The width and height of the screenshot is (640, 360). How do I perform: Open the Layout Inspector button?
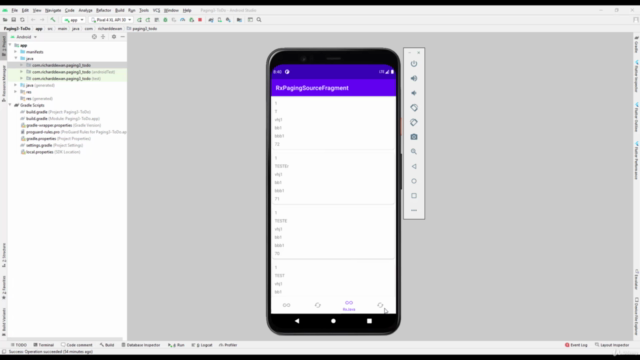(612, 345)
